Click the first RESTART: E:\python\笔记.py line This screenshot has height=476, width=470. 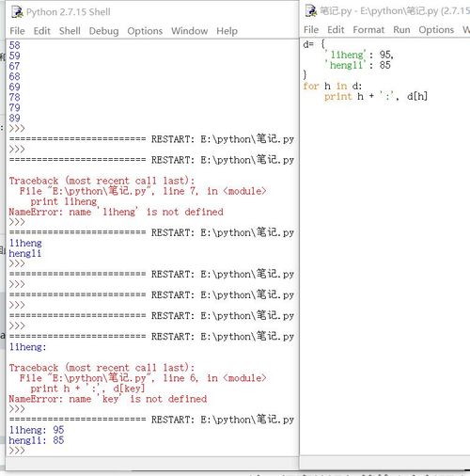click(151, 139)
